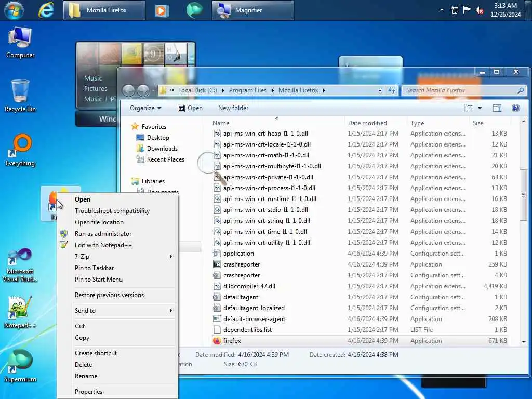The width and height of the screenshot is (532, 399).
Task: Open Windows Media Player taskbar icon
Action: [162, 10]
